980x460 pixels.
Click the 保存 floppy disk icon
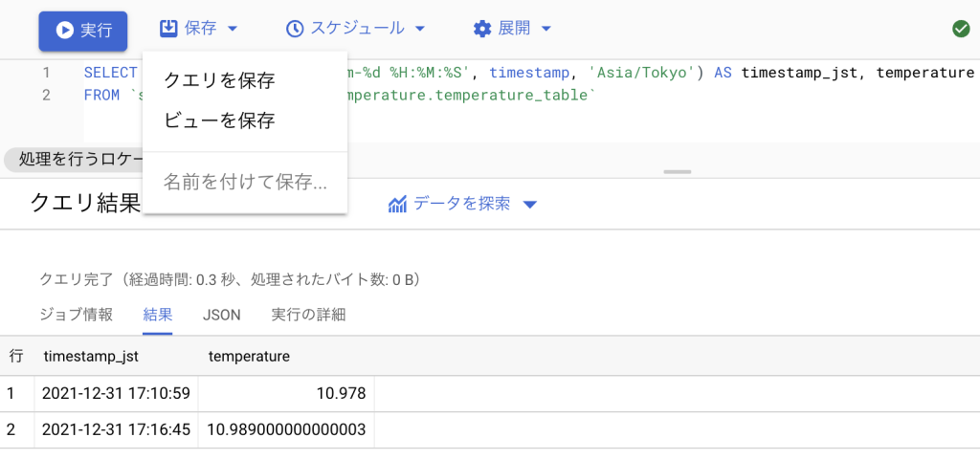(x=168, y=29)
